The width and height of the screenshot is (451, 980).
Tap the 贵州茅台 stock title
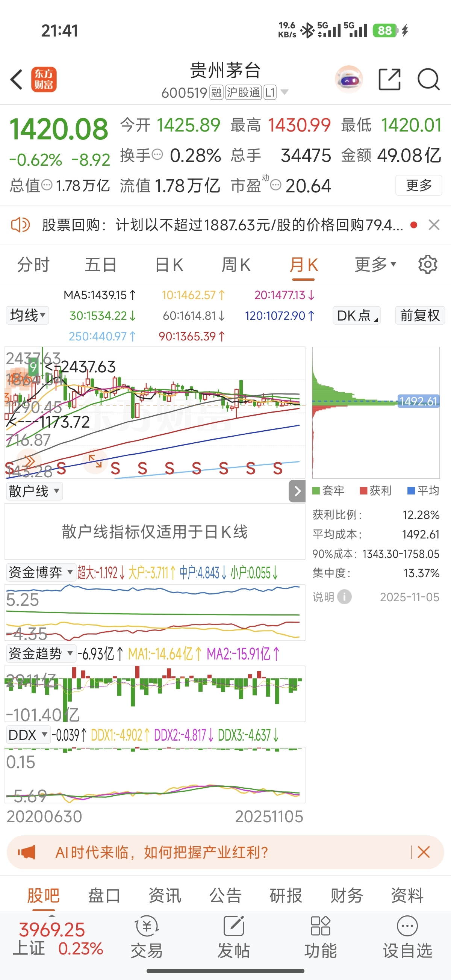tap(225, 70)
